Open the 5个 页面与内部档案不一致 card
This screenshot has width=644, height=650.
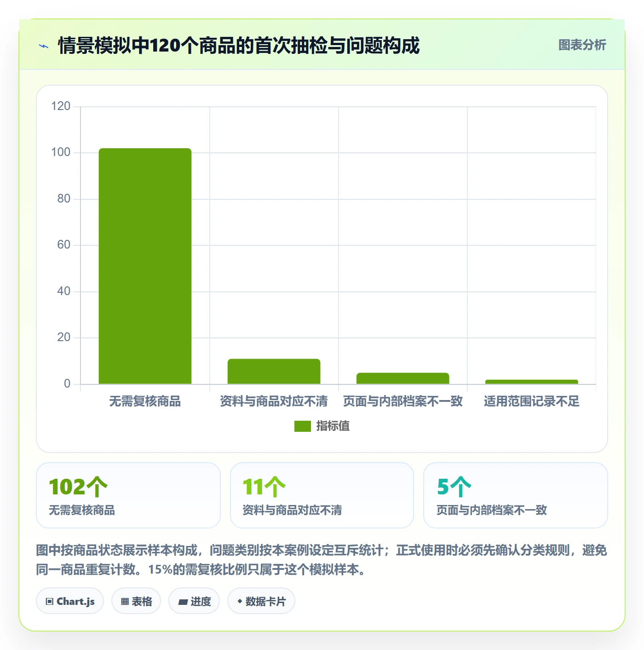[x=516, y=495]
